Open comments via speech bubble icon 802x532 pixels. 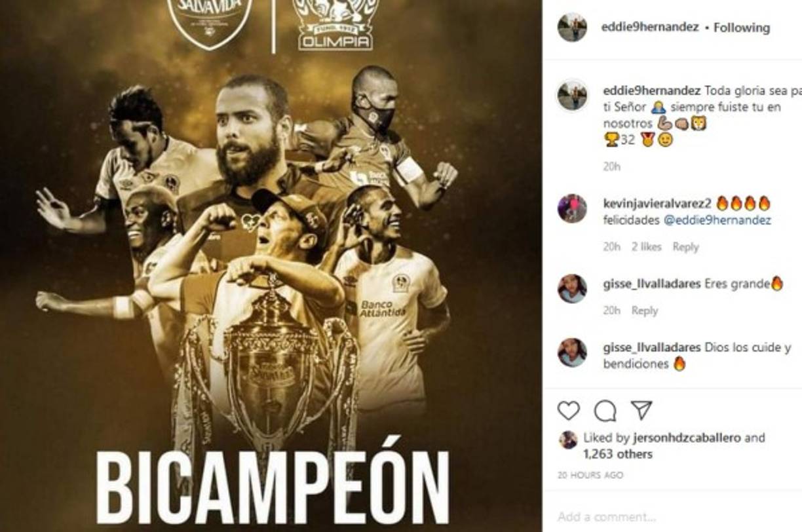tap(605, 411)
